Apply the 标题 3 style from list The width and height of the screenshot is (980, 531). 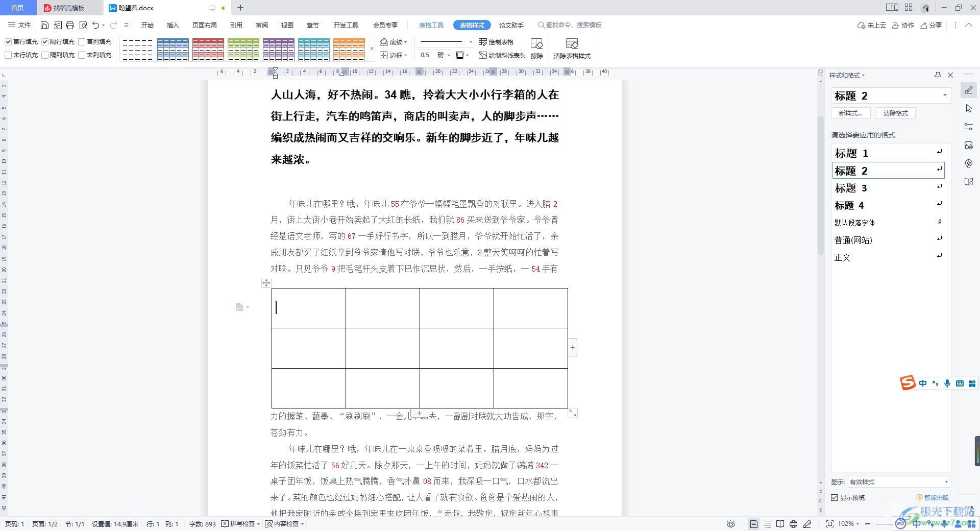point(888,188)
